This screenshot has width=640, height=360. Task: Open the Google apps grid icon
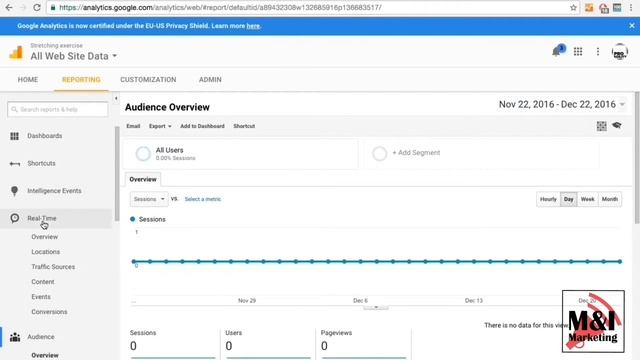click(578, 51)
